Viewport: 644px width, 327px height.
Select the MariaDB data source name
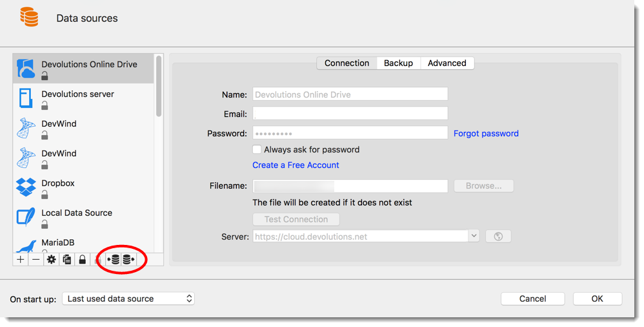coord(58,242)
